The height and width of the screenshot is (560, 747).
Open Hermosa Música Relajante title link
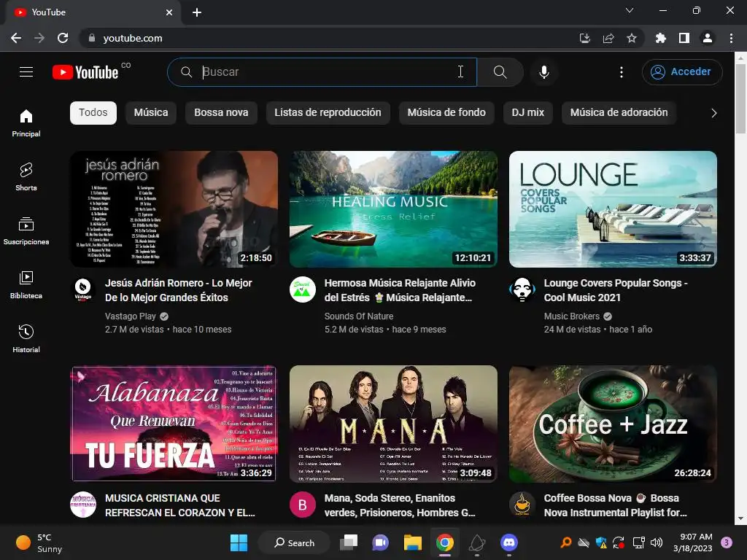[400, 290]
